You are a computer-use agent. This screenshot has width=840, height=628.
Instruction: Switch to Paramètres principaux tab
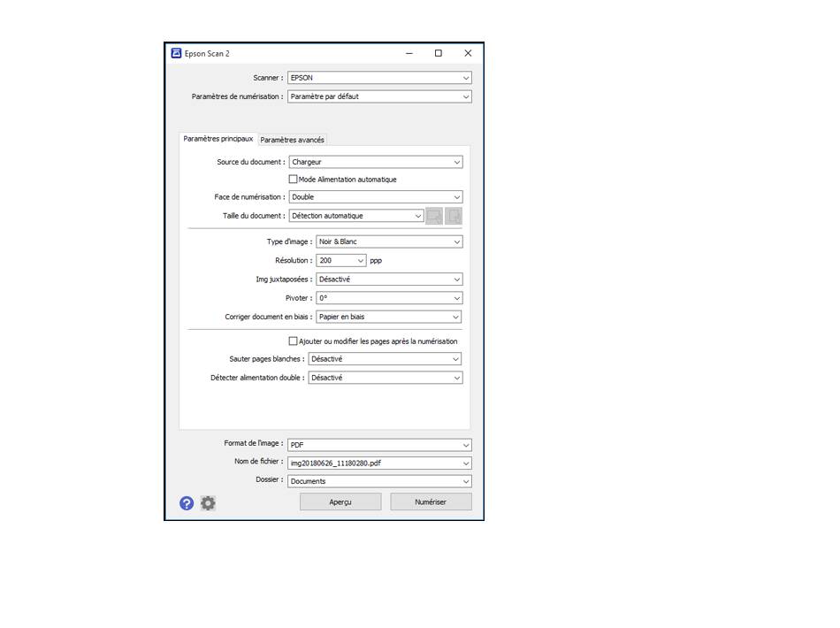click(x=218, y=139)
